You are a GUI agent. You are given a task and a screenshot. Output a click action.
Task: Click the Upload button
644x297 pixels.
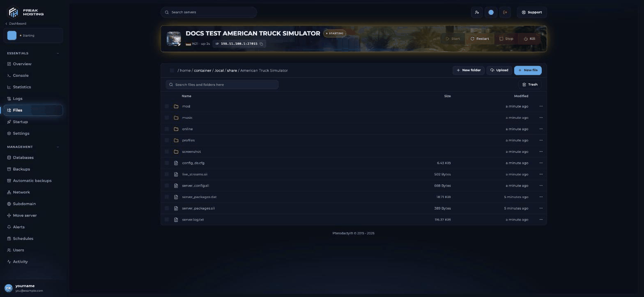pos(499,70)
